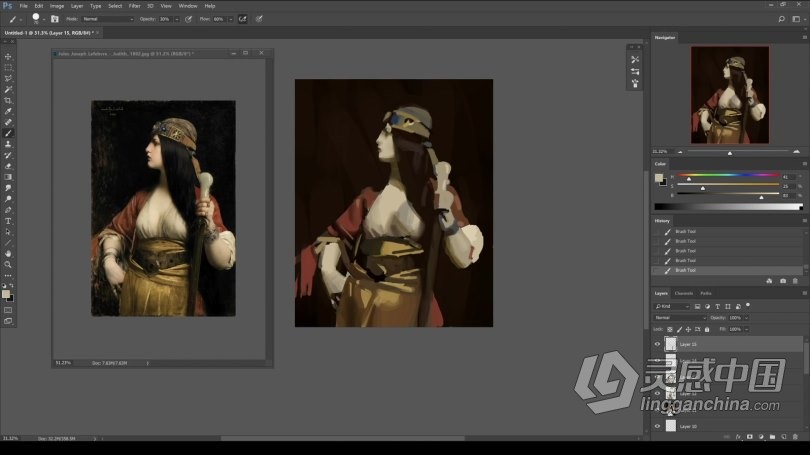Select the Dodge tool
Screen dimensions: 810x455
point(8,199)
